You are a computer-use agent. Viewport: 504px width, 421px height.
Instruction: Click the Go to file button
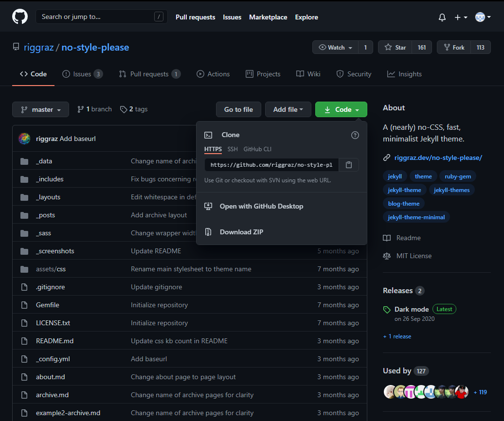[238, 109]
